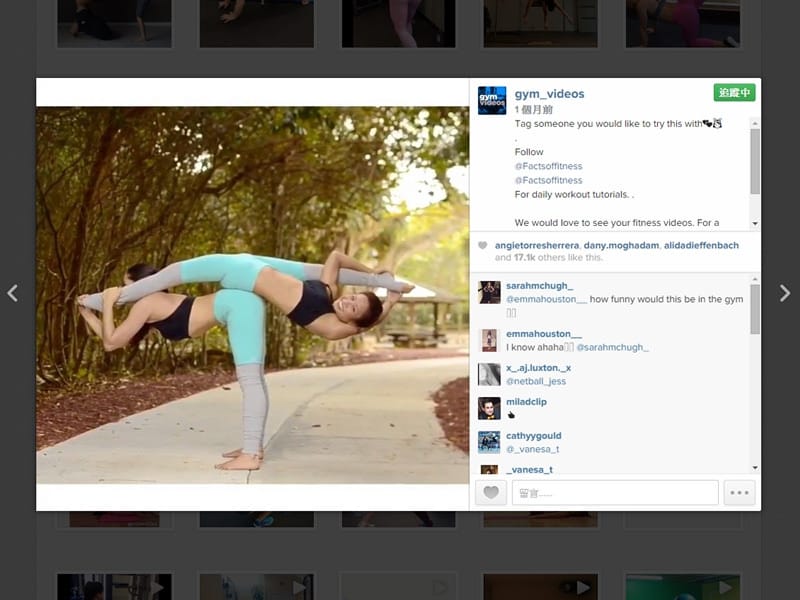The image size is (800, 600).
Task: Click the heart like button beside comment box
Action: [x=490, y=492]
